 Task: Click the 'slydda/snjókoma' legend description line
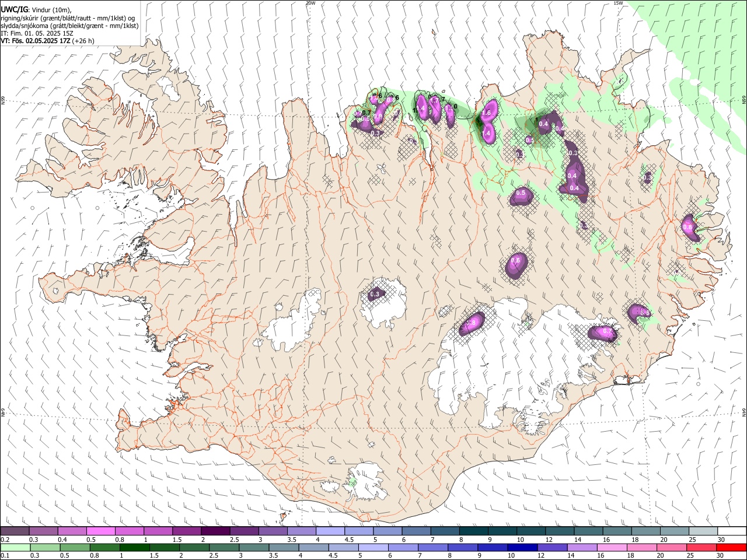(69, 26)
